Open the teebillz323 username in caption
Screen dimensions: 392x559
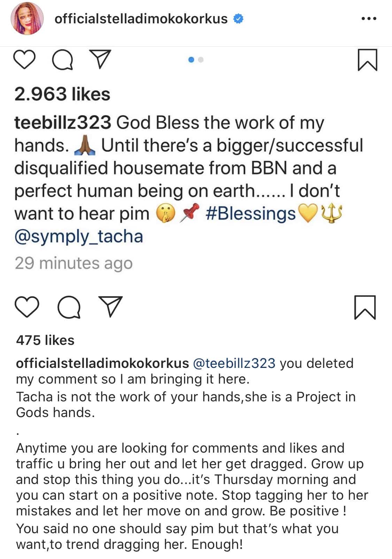(63, 123)
